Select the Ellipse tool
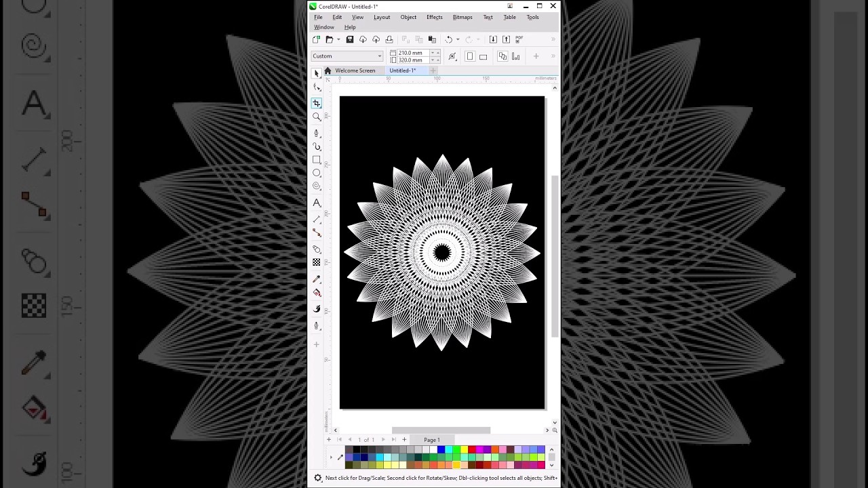The width and height of the screenshot is (868, 488). click(x=316, y=174)
